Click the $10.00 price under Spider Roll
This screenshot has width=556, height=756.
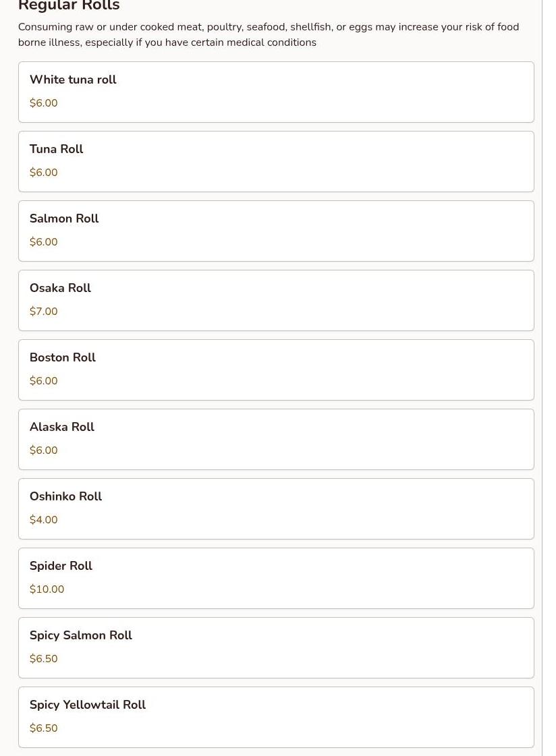click(47, 589)
